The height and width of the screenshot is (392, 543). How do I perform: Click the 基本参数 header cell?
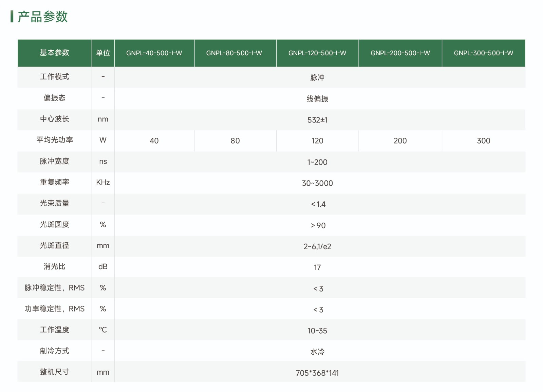pyautogui.click(x=54, y=53)
